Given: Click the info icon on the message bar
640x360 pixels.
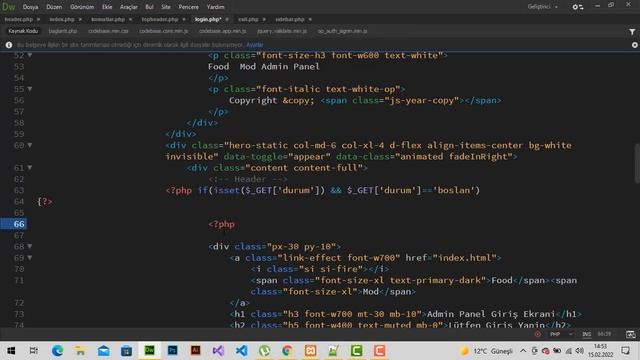Looking at the screenshot, I should click(9, 45).
